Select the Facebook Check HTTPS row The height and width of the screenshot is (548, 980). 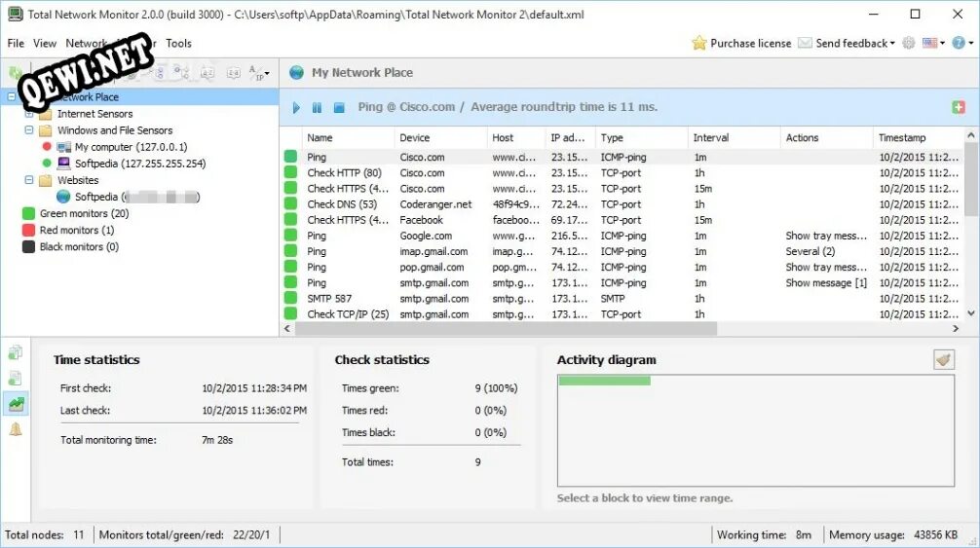pos(622,220)
